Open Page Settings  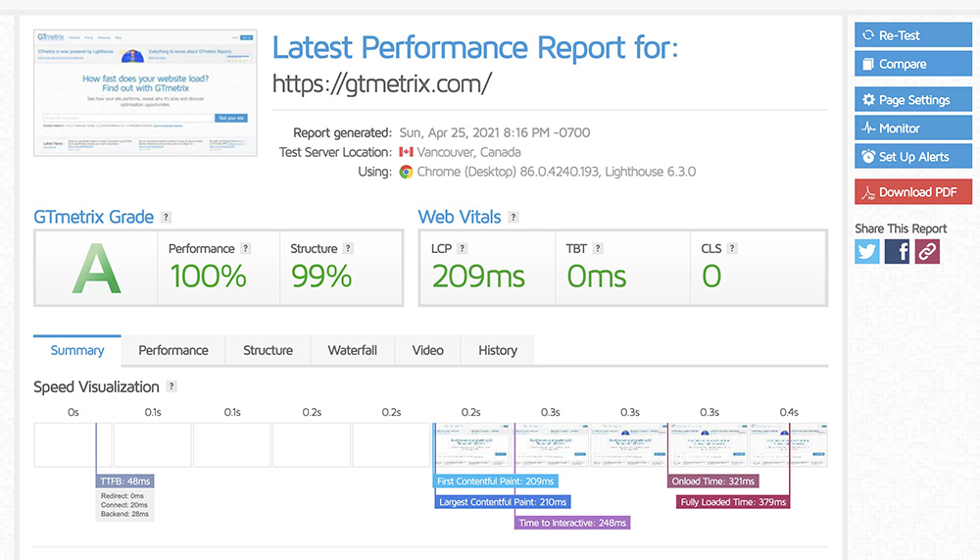pos(913,99)
